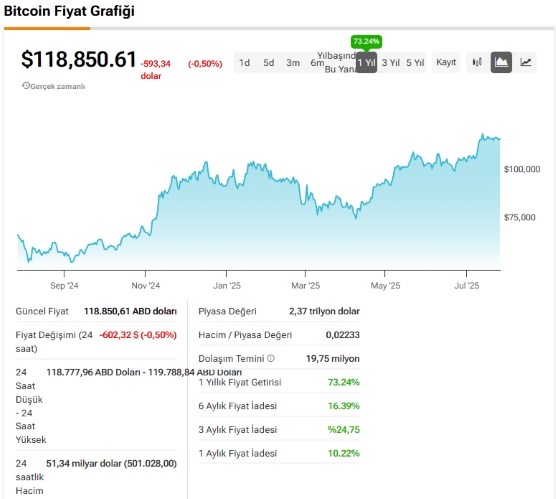Click the Jul '25 axis label
The height and width of the screenshot is (499, 556).
point(467,285)
